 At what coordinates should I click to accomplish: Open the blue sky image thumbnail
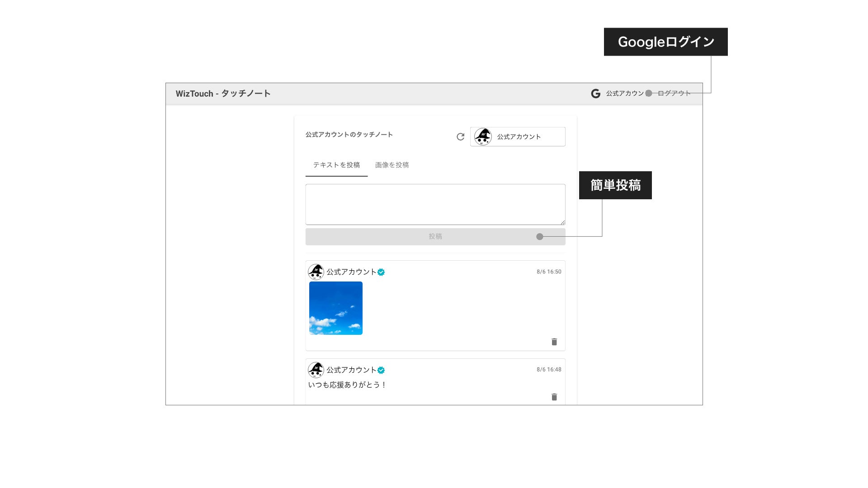(336, 308)
